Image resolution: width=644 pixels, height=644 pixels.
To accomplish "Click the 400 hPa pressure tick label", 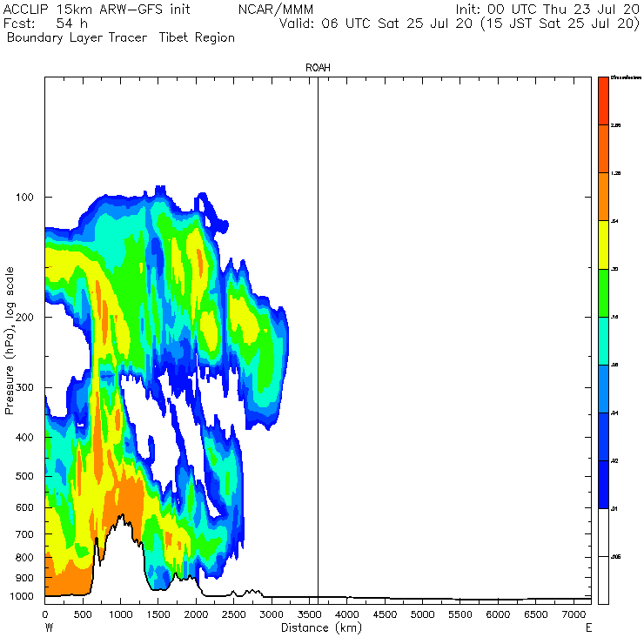I will [24, 438].
